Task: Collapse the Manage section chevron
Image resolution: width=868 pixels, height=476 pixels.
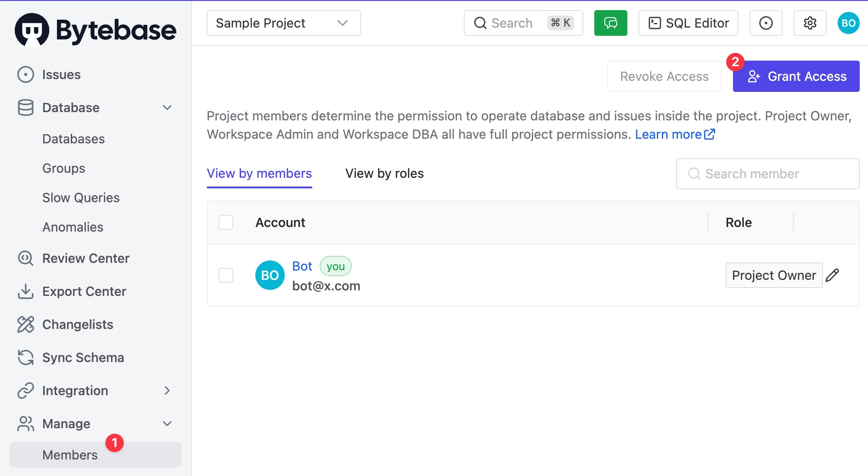Action: [x=167, y=424]
